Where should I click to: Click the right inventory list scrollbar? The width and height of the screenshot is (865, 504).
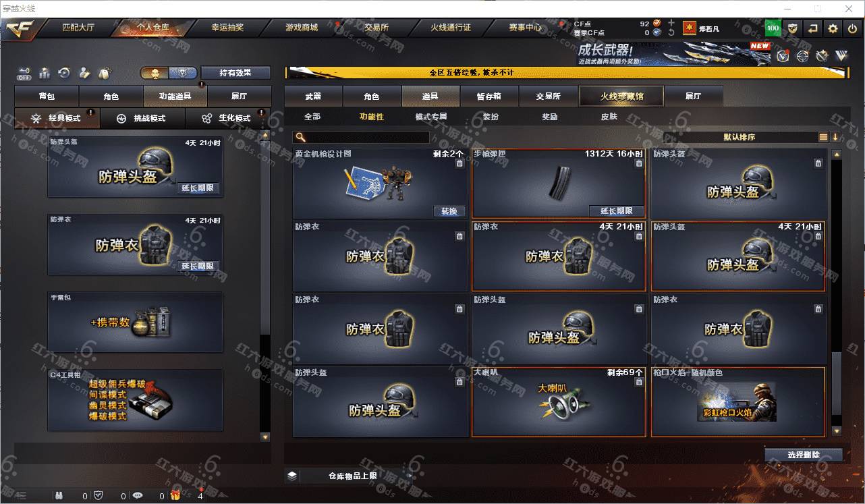click(x=837, y=293)
